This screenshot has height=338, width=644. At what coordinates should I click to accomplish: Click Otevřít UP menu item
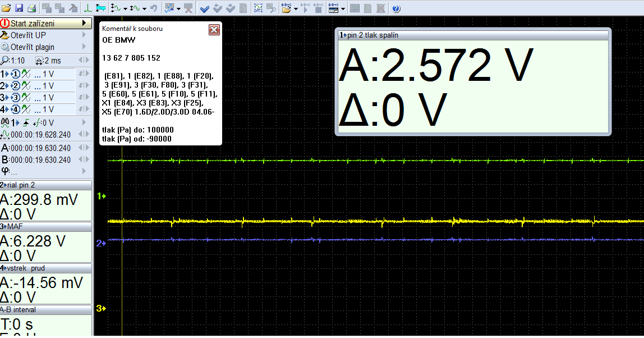[x=45, y=35]
